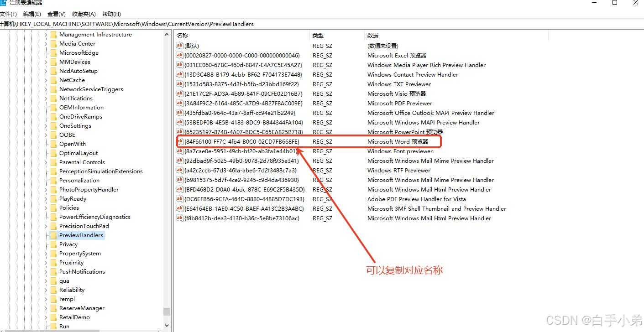
Task: Click the ab icon beside {92dbad9f-5025-49b0-9078-2d78f935e341}
Action: [180, 161]
